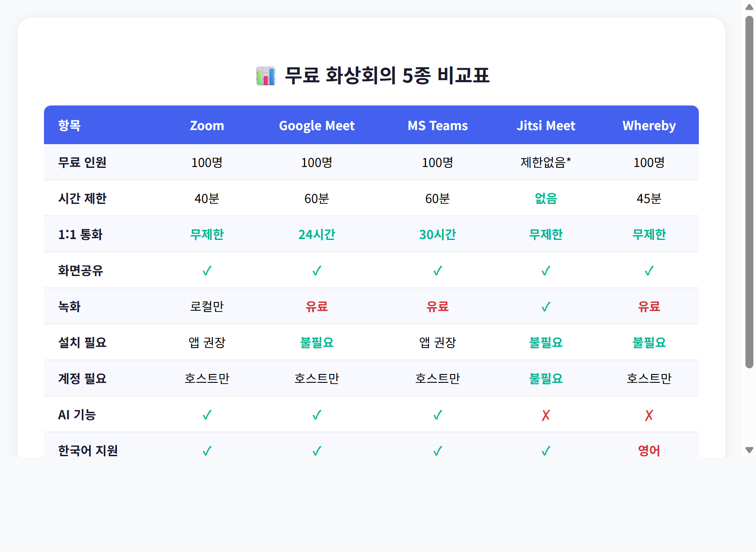Click the bar chart emoji in the title

(265, 75)
